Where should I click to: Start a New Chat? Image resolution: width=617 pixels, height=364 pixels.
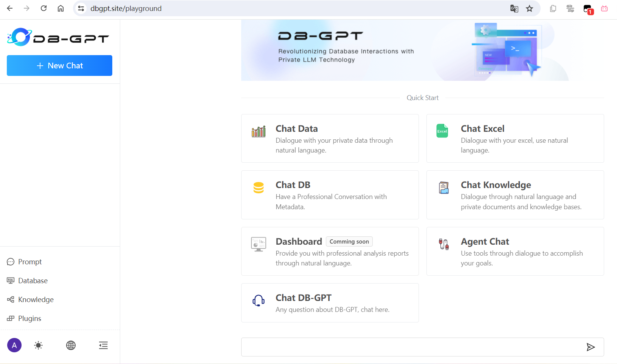tap(59, 65)
